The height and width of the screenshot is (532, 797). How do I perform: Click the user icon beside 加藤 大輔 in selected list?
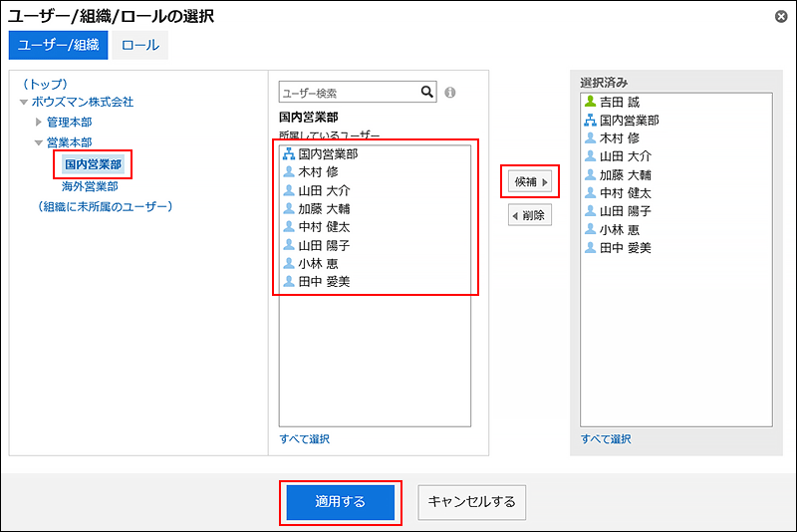pyautogui.click(x=590, y=174)
